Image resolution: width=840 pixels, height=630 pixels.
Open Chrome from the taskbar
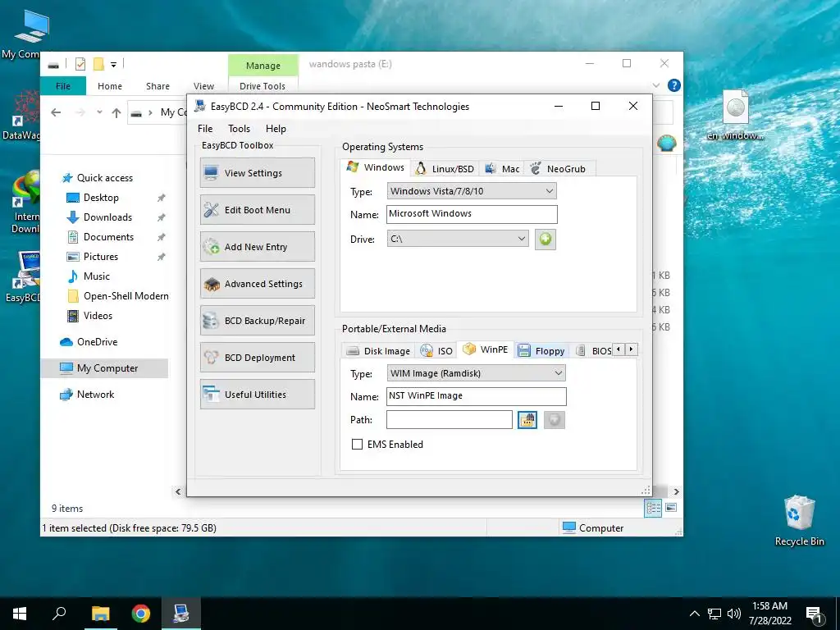click(140, 614)
